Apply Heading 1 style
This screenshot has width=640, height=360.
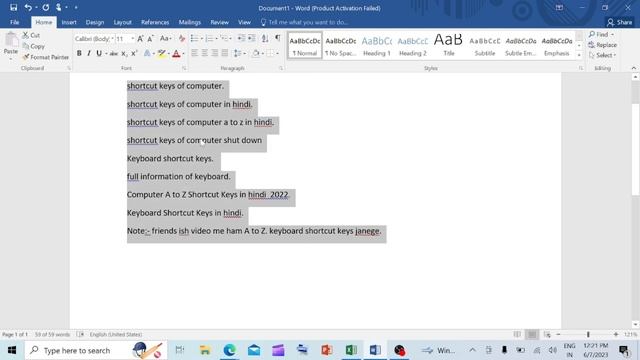click(x=377, y=46)
